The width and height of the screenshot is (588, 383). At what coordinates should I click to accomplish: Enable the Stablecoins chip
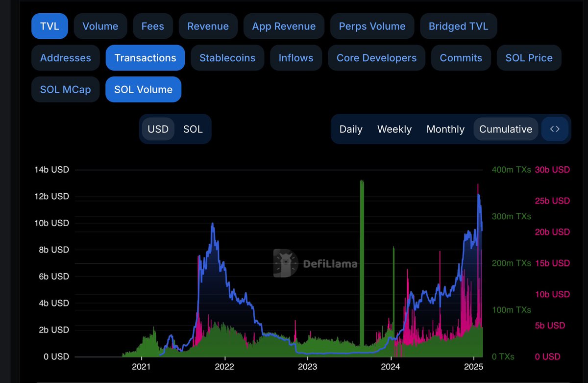tap(227, 58)
